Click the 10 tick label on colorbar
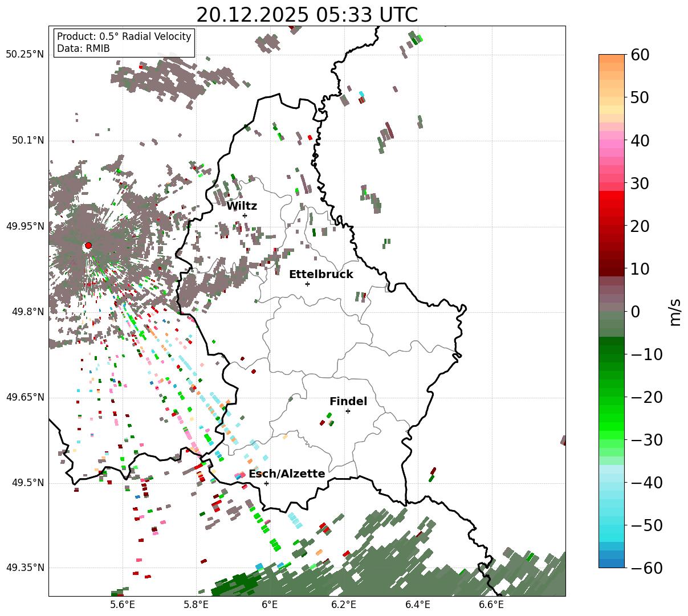Image resolution: width=688 pixels, height=616 pixels. (x=640, y=269)
